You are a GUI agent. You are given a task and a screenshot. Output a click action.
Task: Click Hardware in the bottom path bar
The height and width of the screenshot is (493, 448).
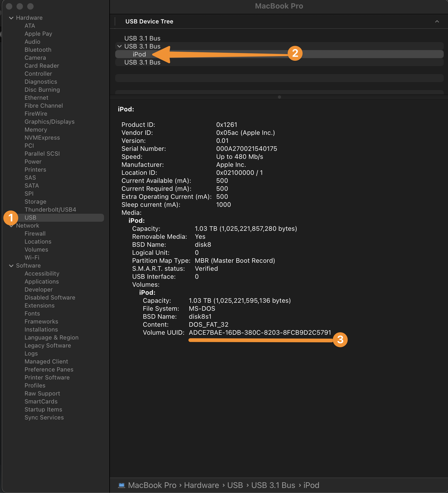coord(202,485)
